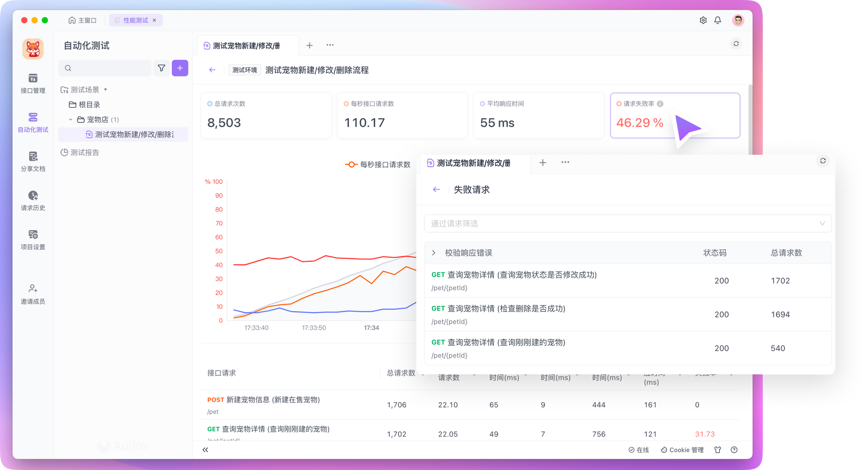868x470 pixels.
Task: Go back from 失败请求 panel
Action: 437,189
